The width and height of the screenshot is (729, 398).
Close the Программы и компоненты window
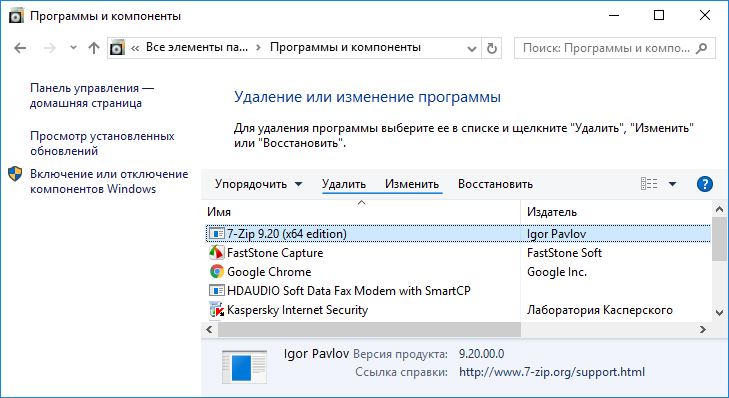tap(704, 15)
